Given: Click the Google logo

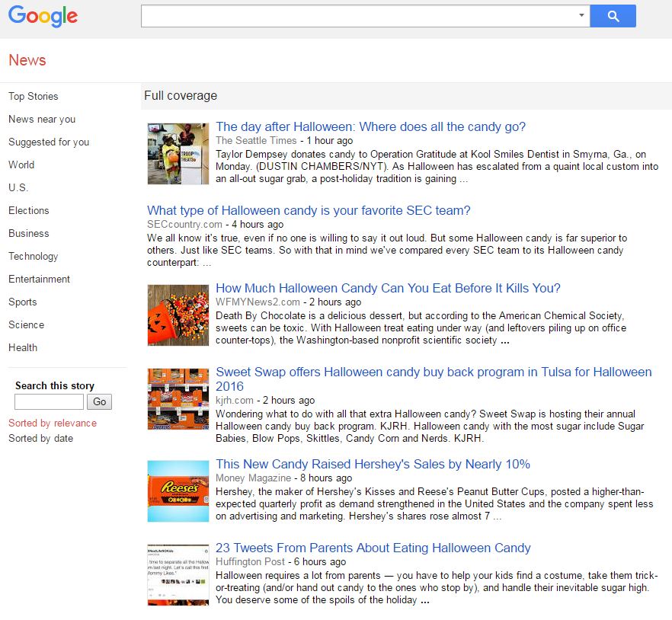Looking at the screenshot, I should coord(43,16).
